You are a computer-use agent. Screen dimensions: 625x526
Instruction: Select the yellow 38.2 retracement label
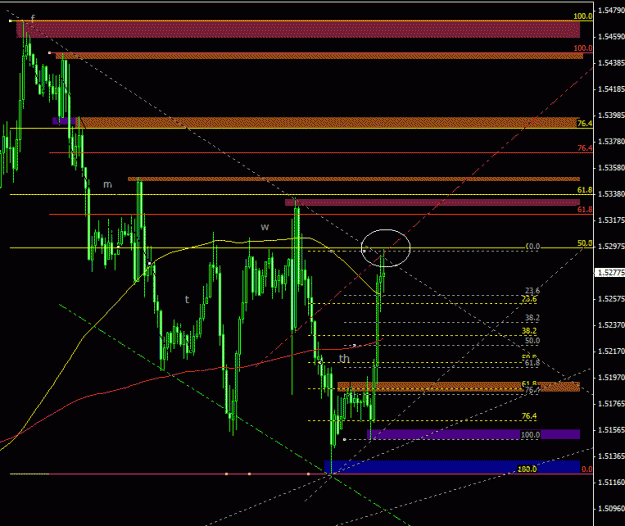[529, 331]
